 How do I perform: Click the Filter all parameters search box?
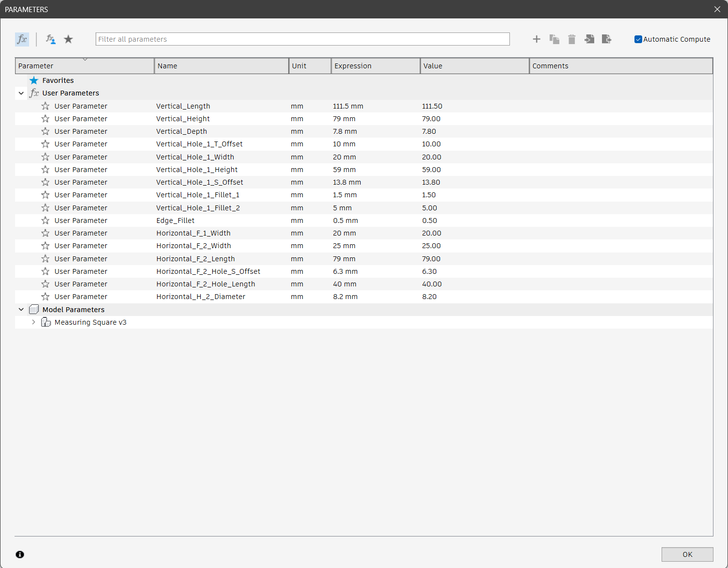pos(302,39)
